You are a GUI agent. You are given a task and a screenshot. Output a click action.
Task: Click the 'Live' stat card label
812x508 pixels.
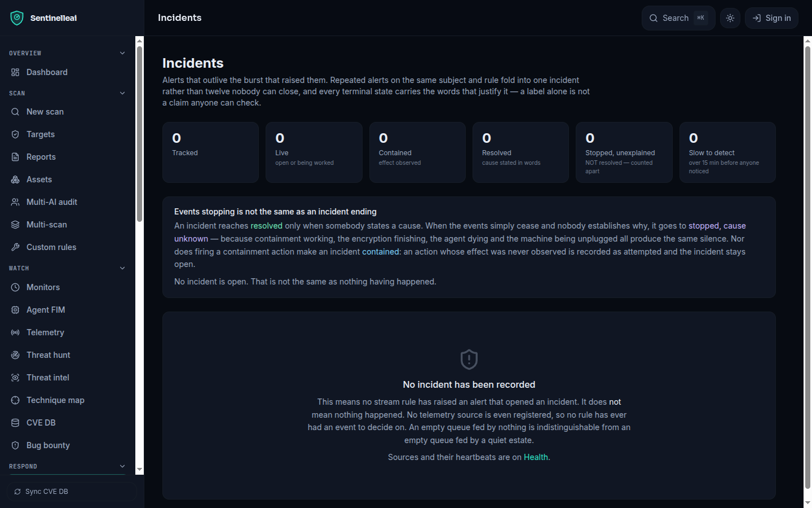coord(282,153)
